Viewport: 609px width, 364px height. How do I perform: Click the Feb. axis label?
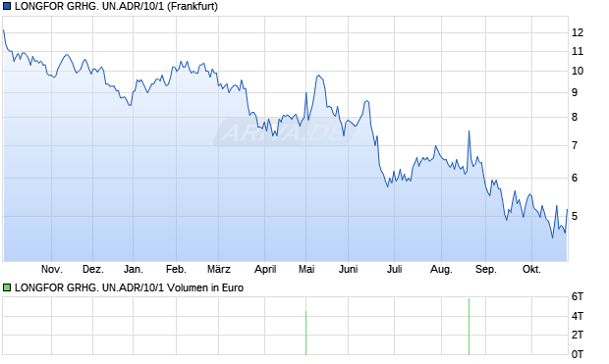click(177, 269)
